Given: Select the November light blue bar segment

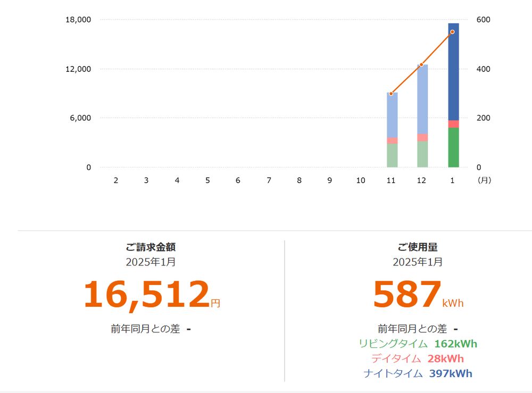Looking at the screenshot, I should coord(392,115).
